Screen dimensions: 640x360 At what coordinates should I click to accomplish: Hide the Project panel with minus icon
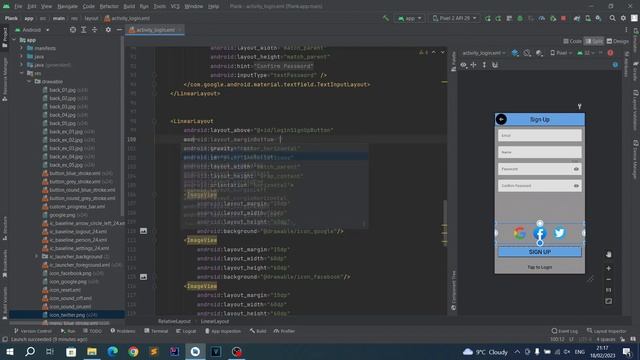[119, 30]
